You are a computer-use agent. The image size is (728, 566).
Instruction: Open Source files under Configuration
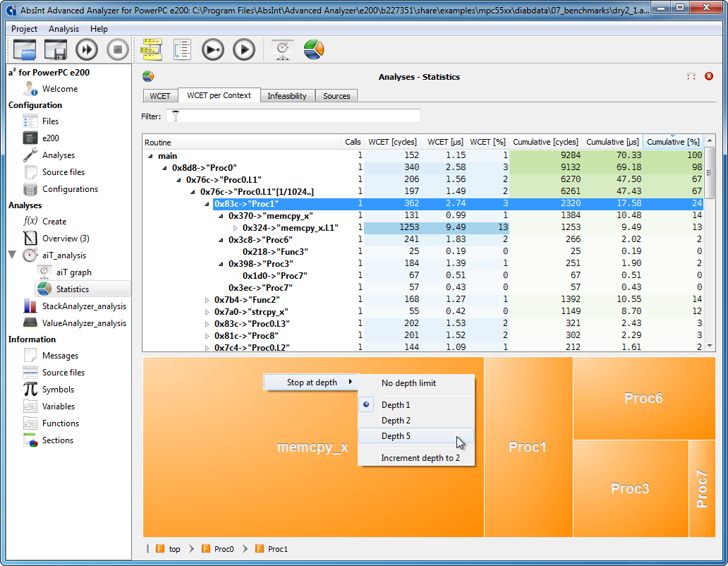(63, 171)
